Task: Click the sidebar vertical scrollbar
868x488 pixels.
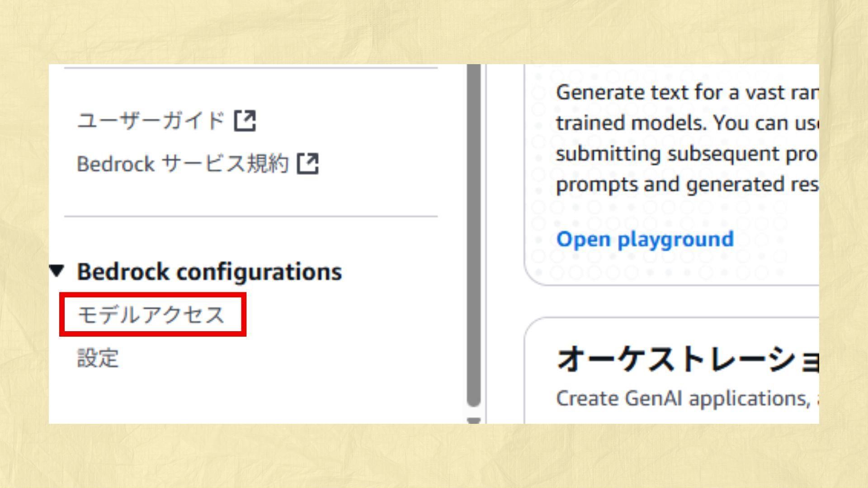Action: coord(473,235)
